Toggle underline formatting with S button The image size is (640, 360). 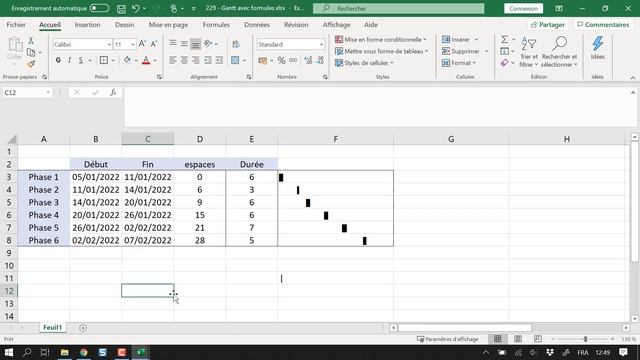coord(81,60)
